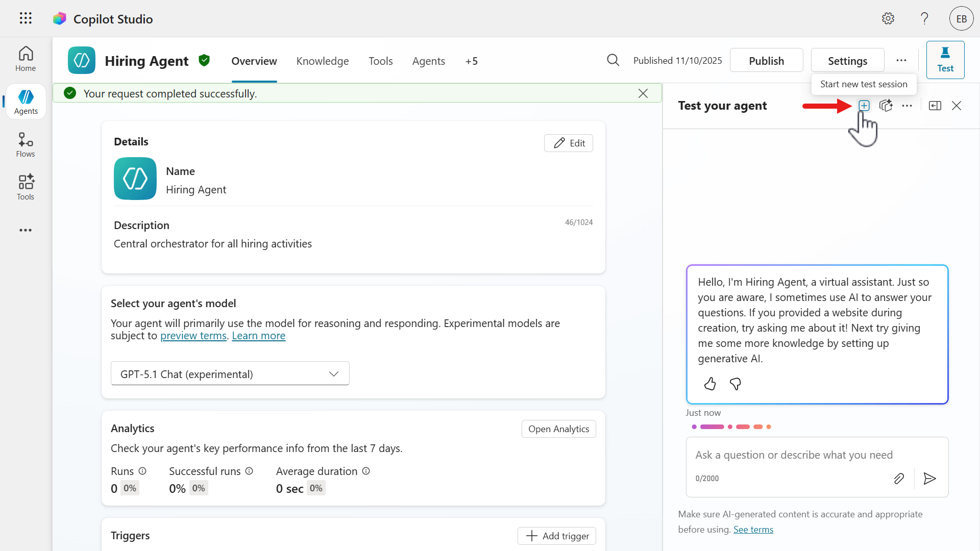Send message with the arrow icon

(929, 479)
